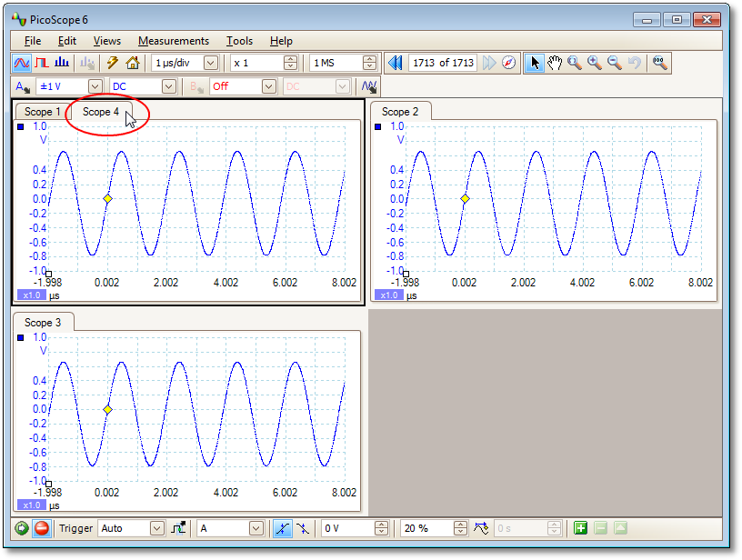Viewport: 742px width, 560px height.
Task: Open the Buffer Navigator compass icon
Action: click(508, 63)
